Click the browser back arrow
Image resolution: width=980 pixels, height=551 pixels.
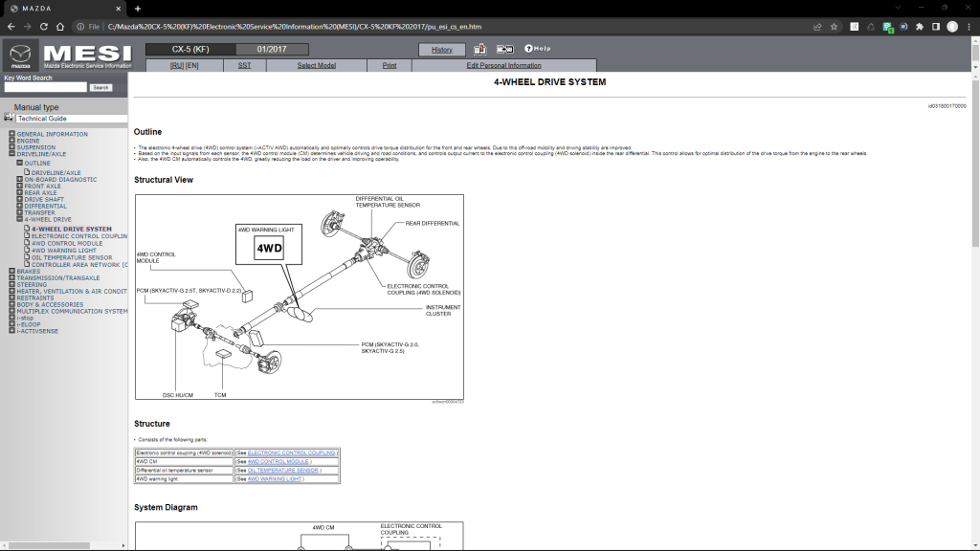10,27
